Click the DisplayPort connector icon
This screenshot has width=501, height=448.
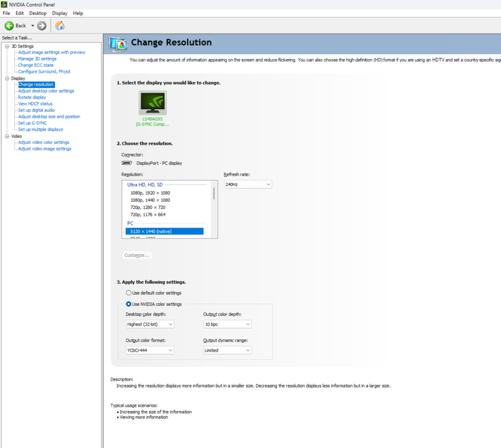coord(127,163)
